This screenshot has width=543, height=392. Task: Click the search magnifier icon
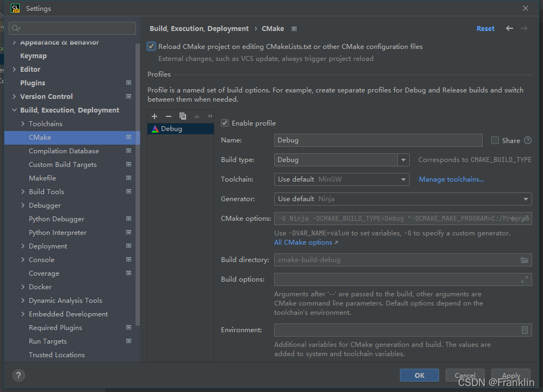coord(16,28)
